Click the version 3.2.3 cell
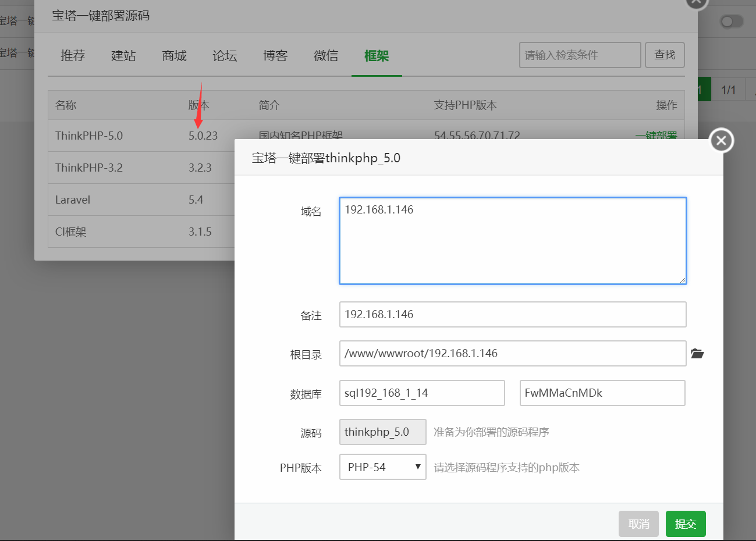 point(200,168)
